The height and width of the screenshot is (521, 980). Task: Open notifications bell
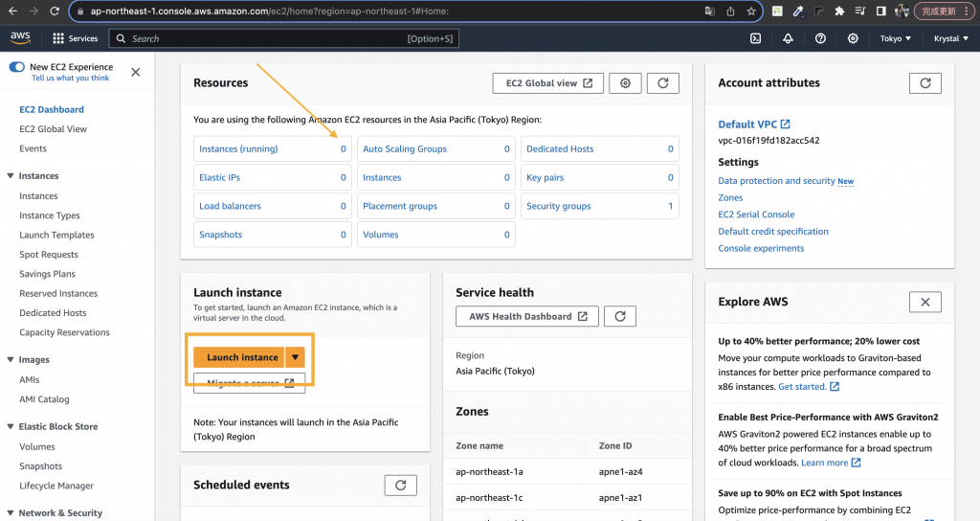[789, 38]
